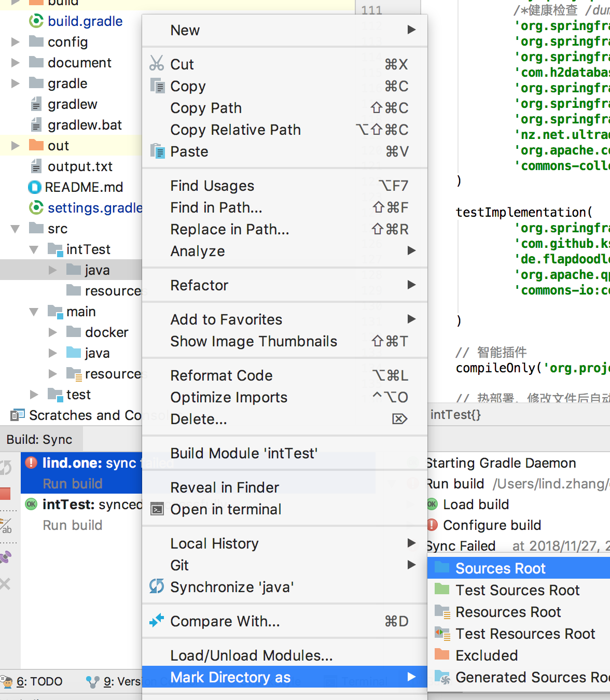610x700 pixels.
Task: Click the settings.gradle file icon
Action: 36,208
